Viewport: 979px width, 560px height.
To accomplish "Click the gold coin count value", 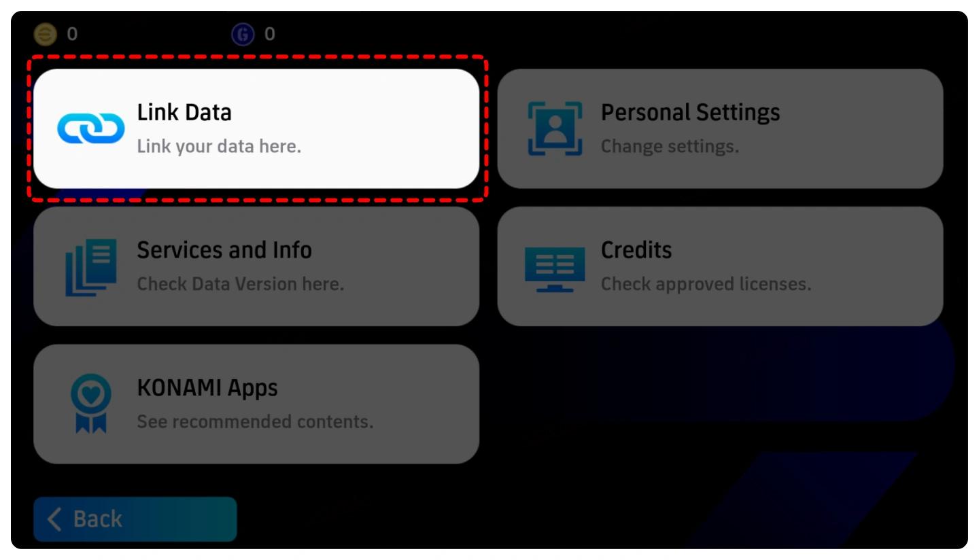I will (x=72, y=34).
